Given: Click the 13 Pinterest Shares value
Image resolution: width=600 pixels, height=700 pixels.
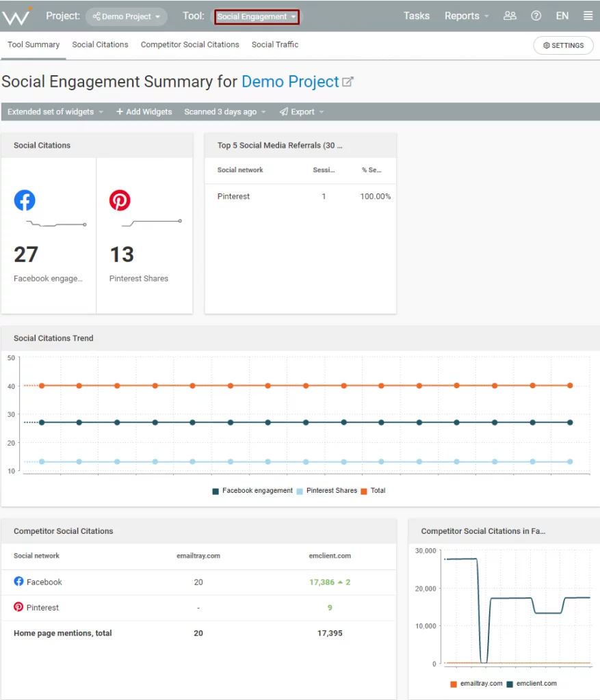Looking at the screenshot, I should tap(122, 254).
